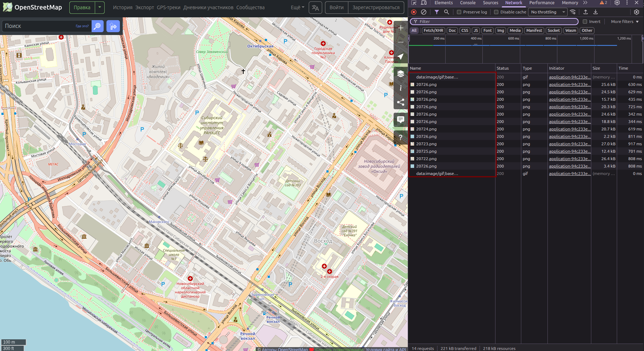This screenshot has height=351, width=644.
Task: Open the map layers panel
Action: (x=400, y=74)
